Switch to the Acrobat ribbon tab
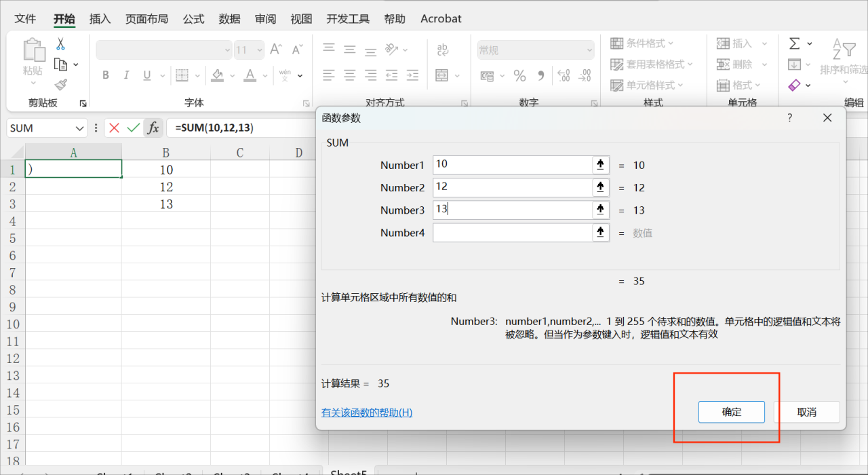The height and width of the screenshot is (475, 868). (441, 19)
